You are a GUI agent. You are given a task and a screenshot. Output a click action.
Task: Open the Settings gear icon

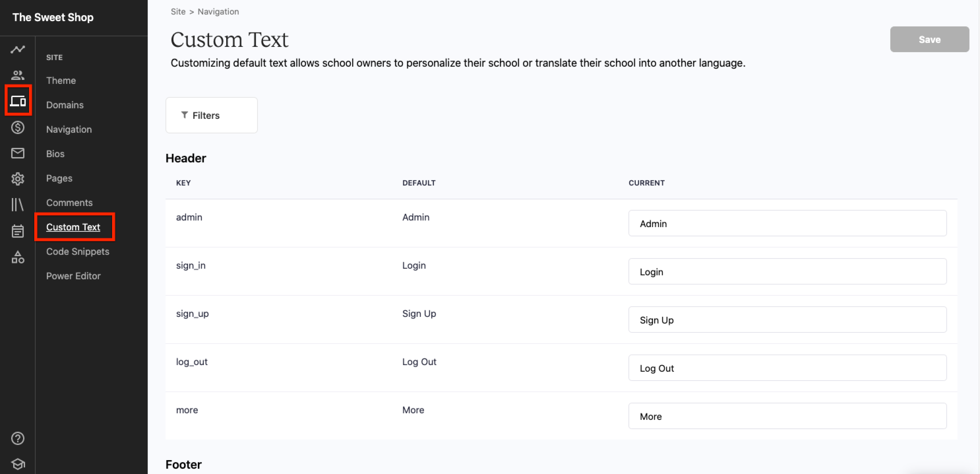pos(18,179)
